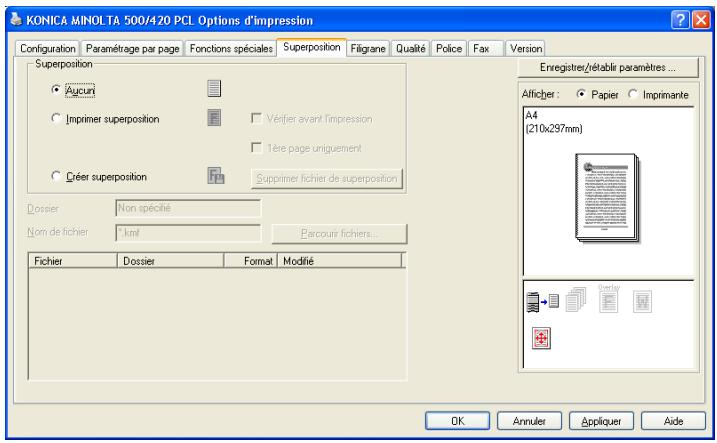
Task: Choose Papier display radio button
Action: [x=581, y=94]
